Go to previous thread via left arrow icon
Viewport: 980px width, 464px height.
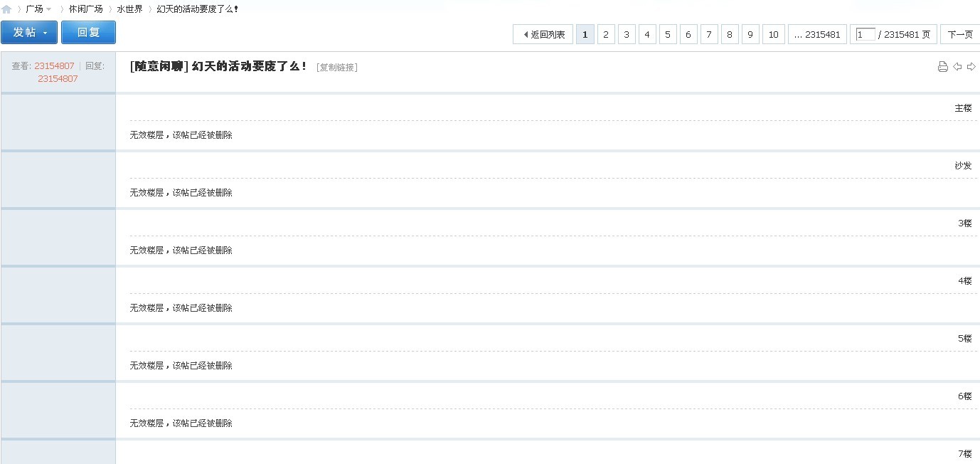(957, 67)
